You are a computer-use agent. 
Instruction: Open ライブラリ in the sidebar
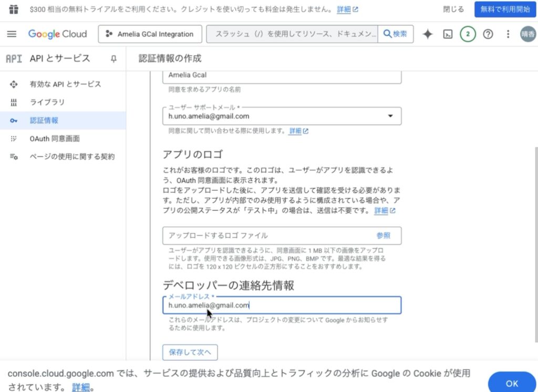(47, 102)
